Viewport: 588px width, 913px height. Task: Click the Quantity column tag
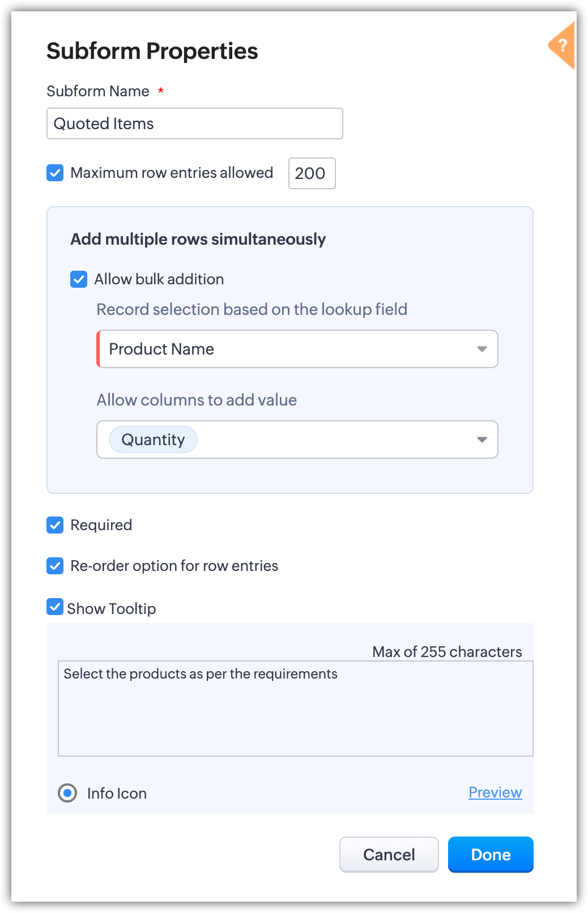(153, 440)
